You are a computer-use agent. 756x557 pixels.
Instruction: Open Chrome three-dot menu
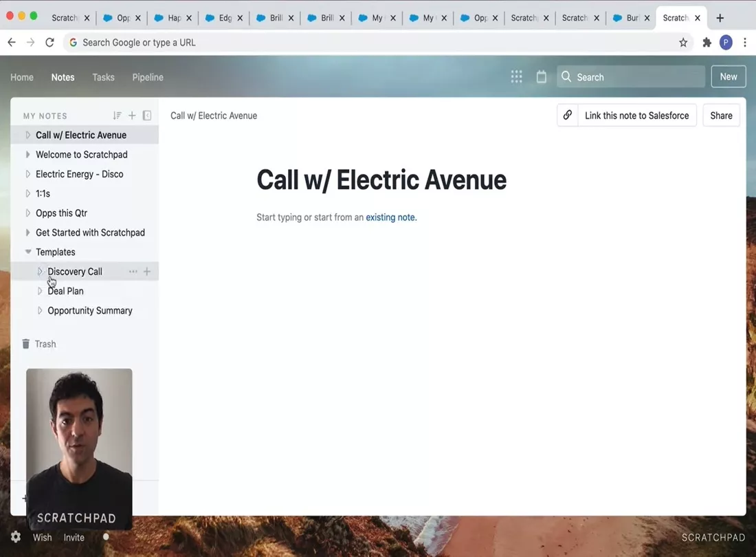[745, 43]
